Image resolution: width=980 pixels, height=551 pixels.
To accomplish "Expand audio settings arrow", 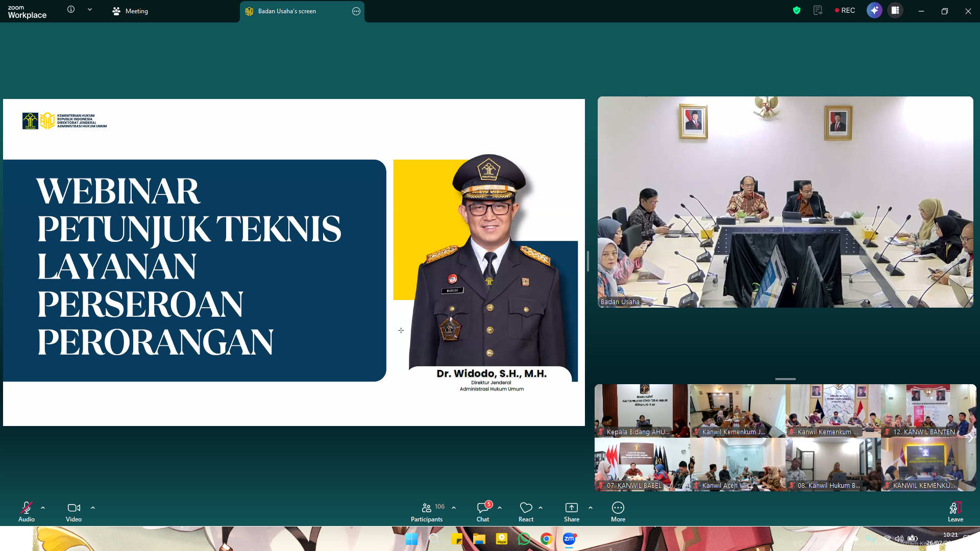I will 43,508.
